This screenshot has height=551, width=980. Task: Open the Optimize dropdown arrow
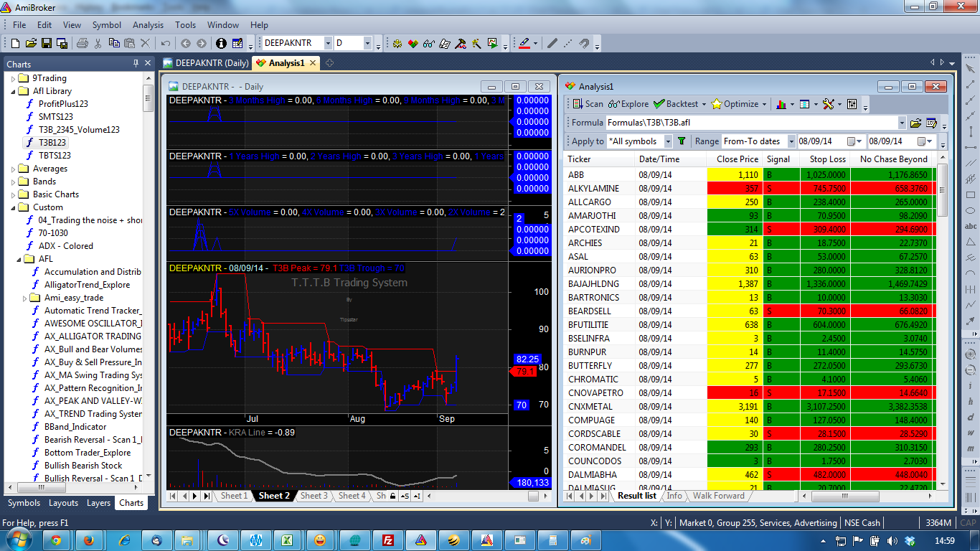click(763, 104)
